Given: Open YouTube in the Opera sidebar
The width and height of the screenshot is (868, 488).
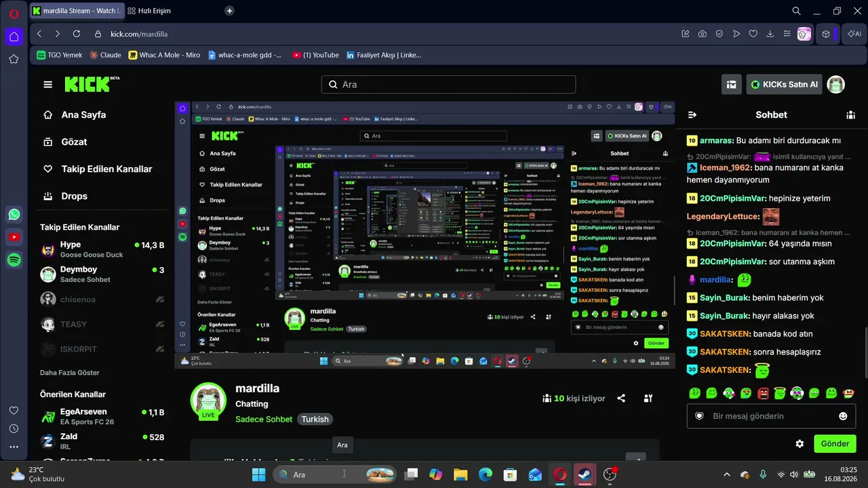Looking at the screenshot, I should click(x=14, y=237).
